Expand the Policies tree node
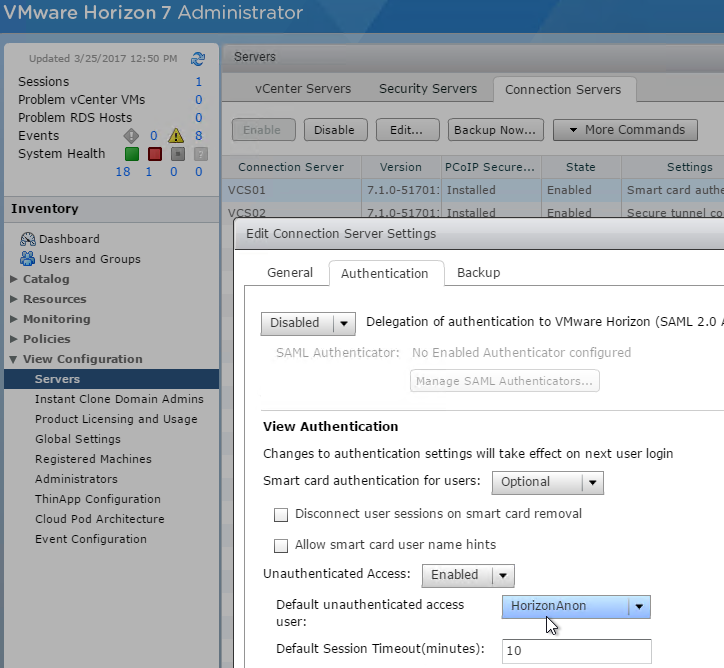The image size is (724, 668). (14, 339)
